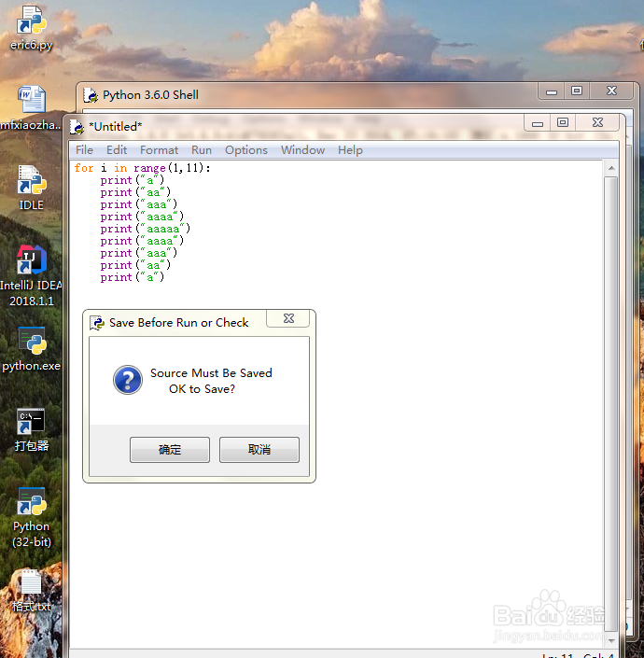644x658 pixels.
Task: Close the Save Before Run or Check dialog
Action: point(288,318)
